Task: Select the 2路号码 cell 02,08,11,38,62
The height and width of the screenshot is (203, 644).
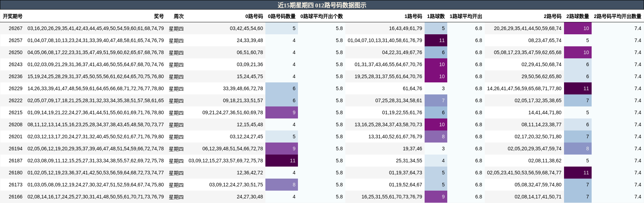Action: (545, 161)
